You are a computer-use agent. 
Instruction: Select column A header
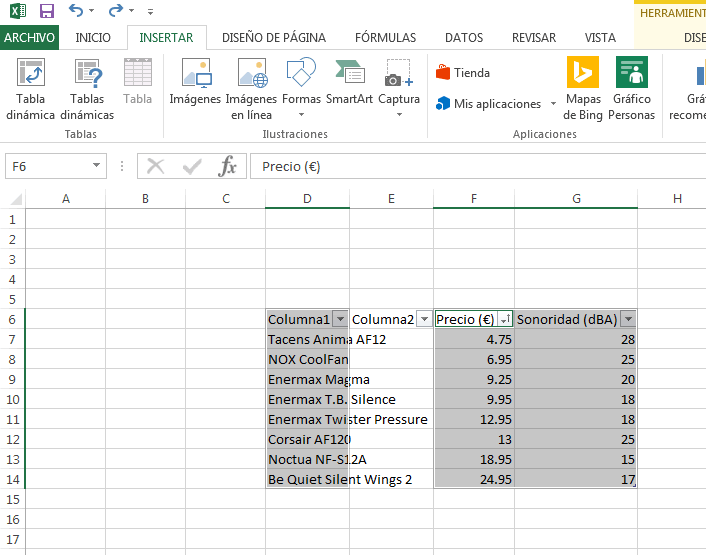click(66, 199)
